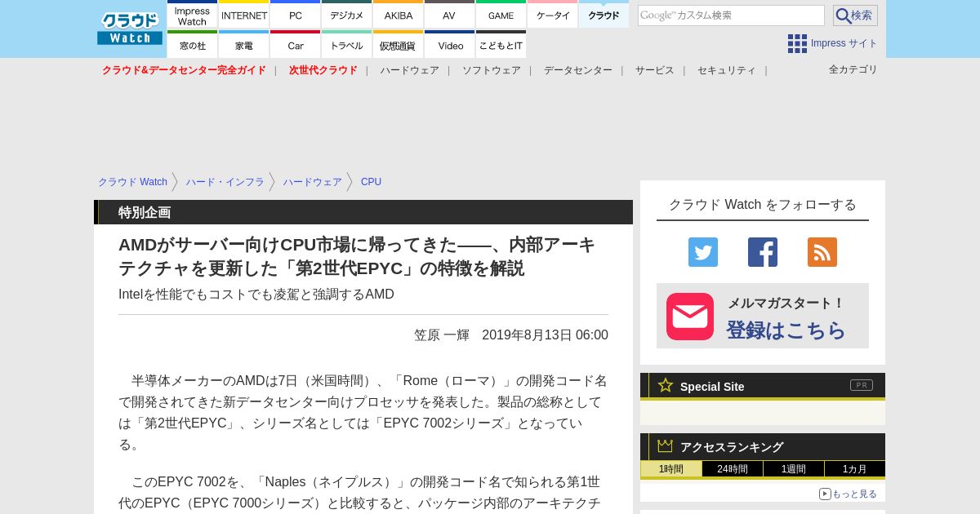Open the デジカメ site tab

click(x=347, y=15)
